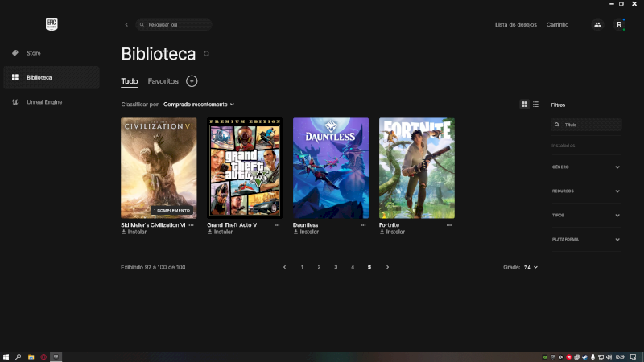Screen dimensions: 644x362
Task: Select page 5
Action: (x=369, y=267)
